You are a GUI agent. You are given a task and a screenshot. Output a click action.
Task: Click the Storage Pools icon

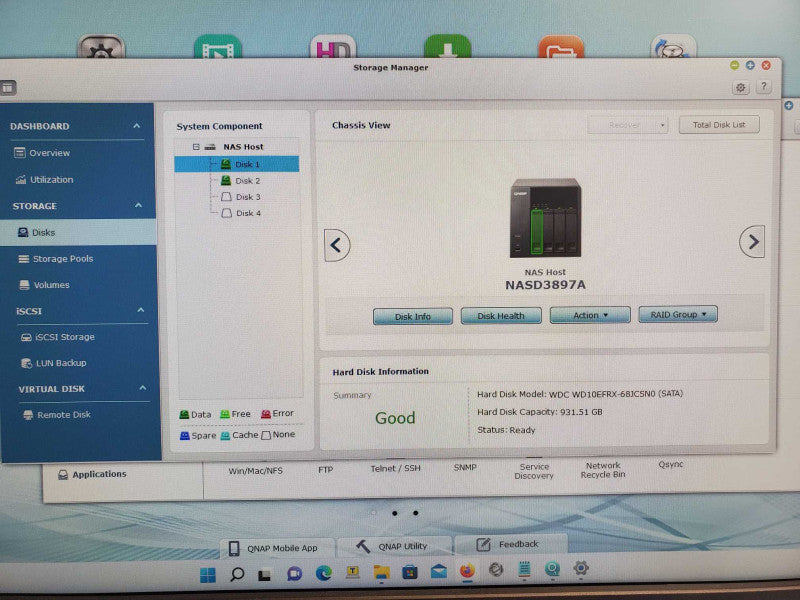pos(23,259)
